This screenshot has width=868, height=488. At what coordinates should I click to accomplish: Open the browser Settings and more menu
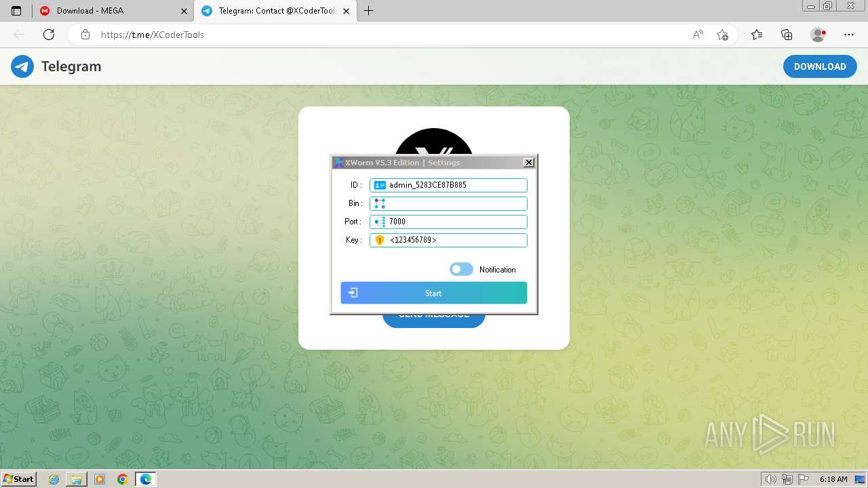849,35
